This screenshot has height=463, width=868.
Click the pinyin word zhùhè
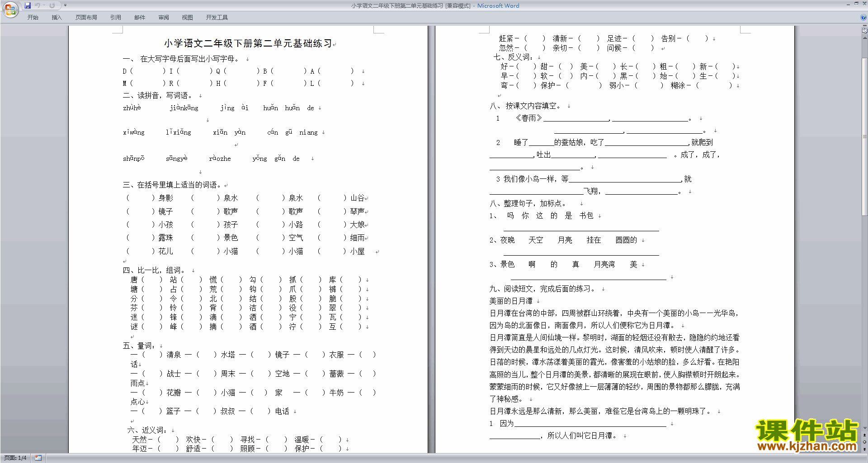pyautogui.click(x=132, y=108)
